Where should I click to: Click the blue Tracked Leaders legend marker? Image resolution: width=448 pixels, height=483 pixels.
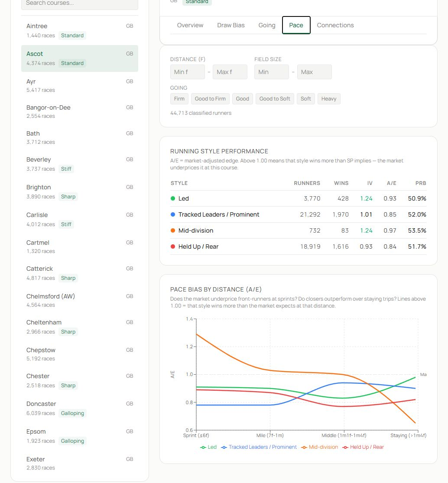224,447
